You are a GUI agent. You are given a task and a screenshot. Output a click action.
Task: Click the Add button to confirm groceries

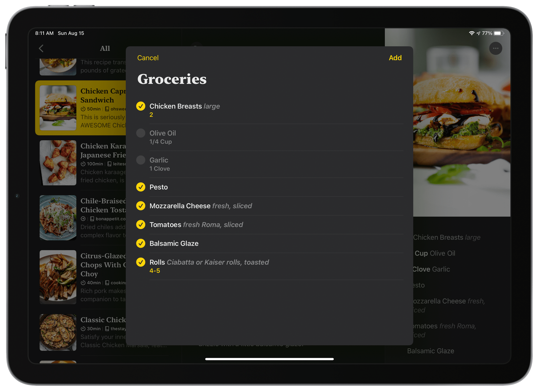(x=396, y=58)
